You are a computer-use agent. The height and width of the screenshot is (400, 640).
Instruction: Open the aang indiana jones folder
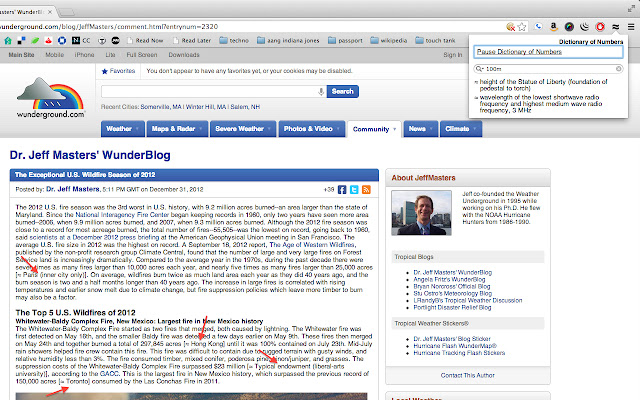coord(288,40)
